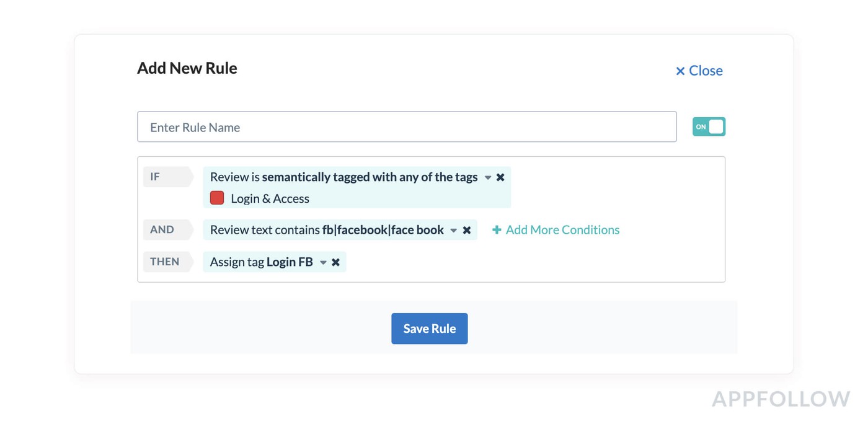Select the AND condition label
Screen dimensions: 868x424
click(162, 230)
